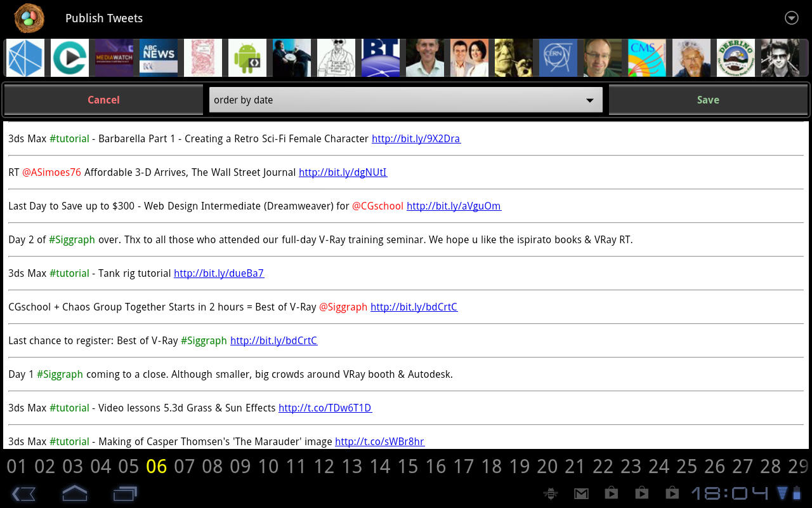Tap the Android Home navigation button
Viewport: 812px width, 508px height.
click(74, 493)
